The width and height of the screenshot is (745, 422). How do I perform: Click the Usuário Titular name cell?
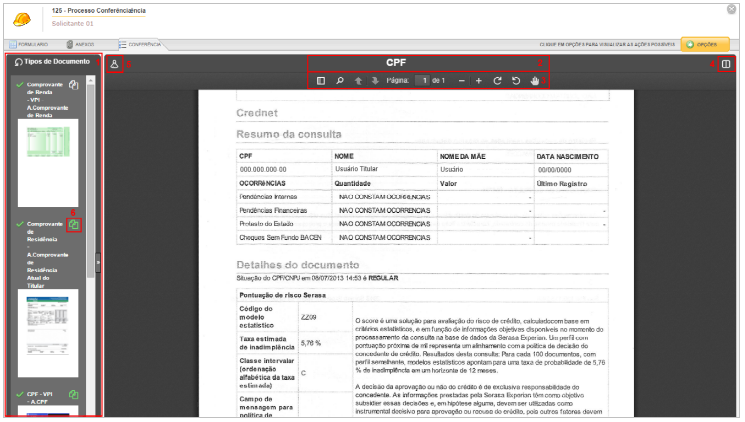[356, 169]
